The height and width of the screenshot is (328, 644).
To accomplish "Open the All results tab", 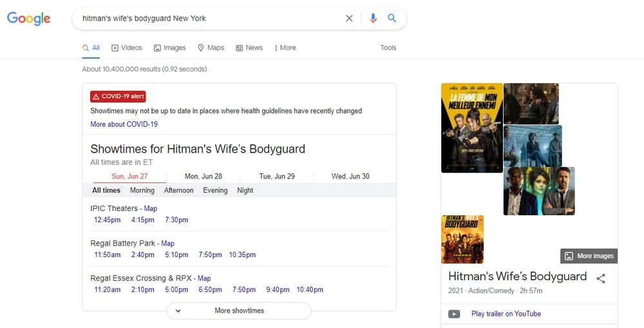I will [x=91, y=48].
